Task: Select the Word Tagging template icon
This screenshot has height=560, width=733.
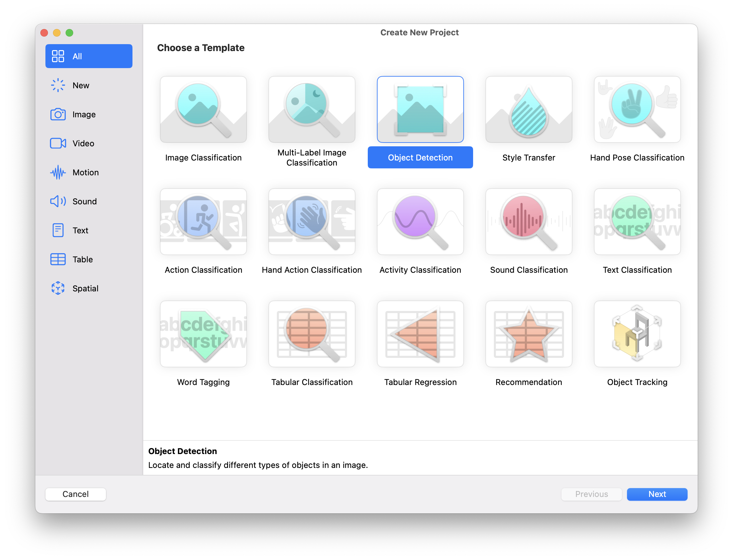Action: 203,334
